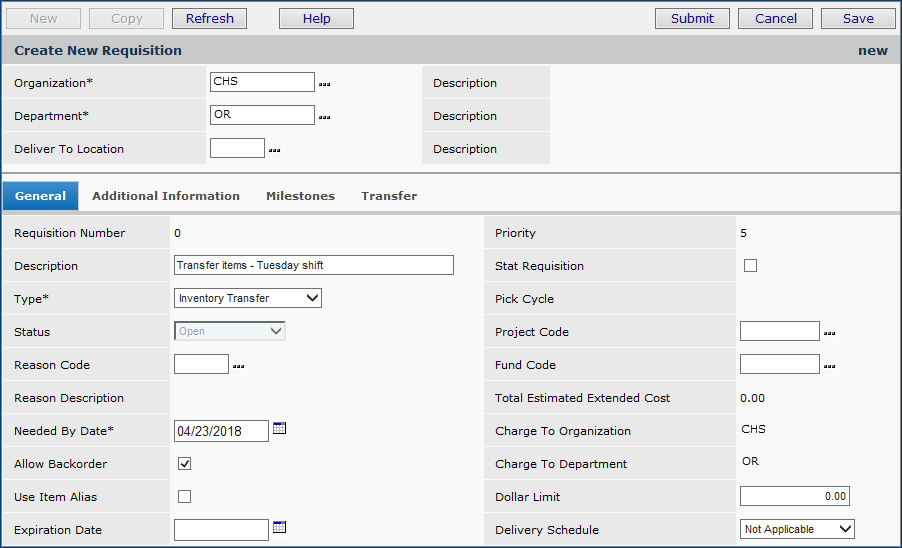
Task: Open the Fund Code lookup icon
Action: [829, 367]
